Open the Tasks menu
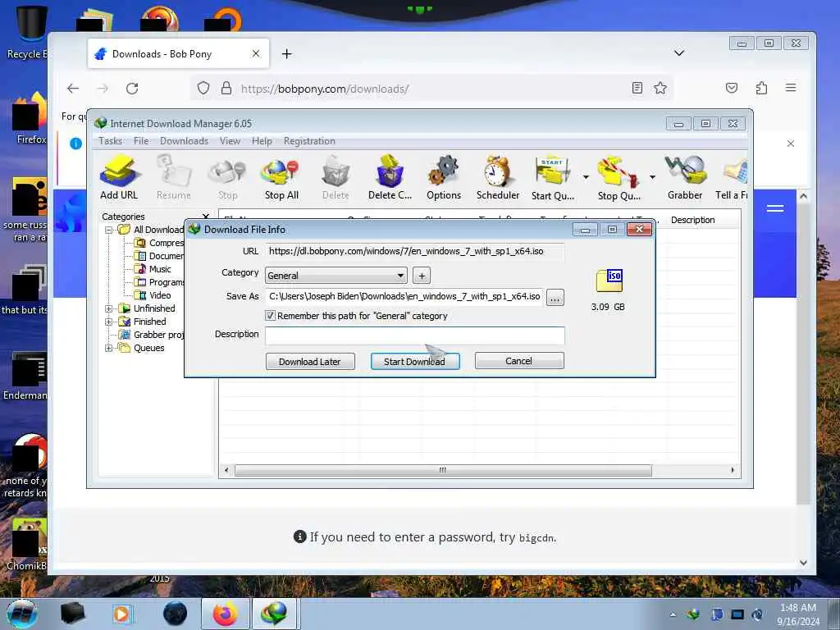Screen dimensions: 840x630 (111, 141)
